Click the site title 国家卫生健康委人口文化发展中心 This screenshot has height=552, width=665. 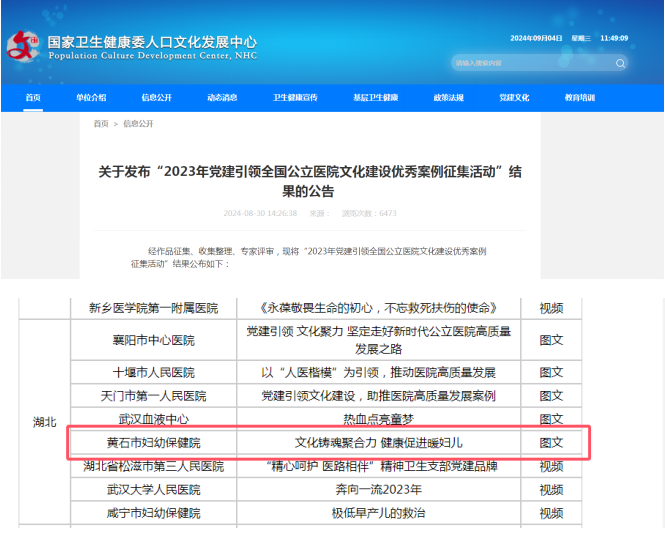(x=152, y=42)
